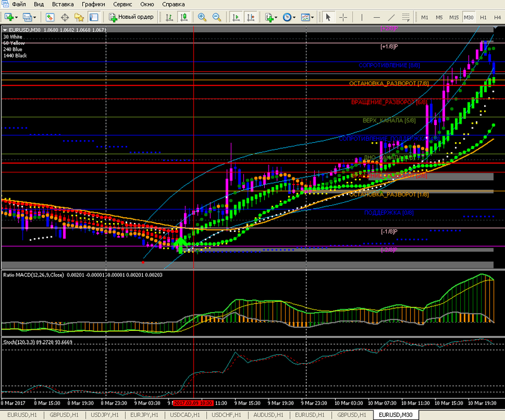This screenshot has width=505, height=420.
Task: Click the ПОДДЕРЖКА [0/8] level label
Action: pyautogui.click(x=389, y=213)
